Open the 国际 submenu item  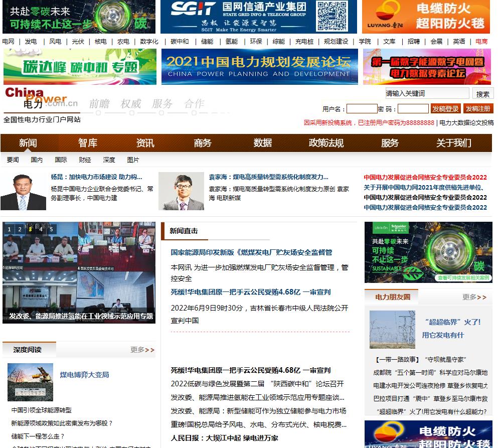click(x=61, y=160)
